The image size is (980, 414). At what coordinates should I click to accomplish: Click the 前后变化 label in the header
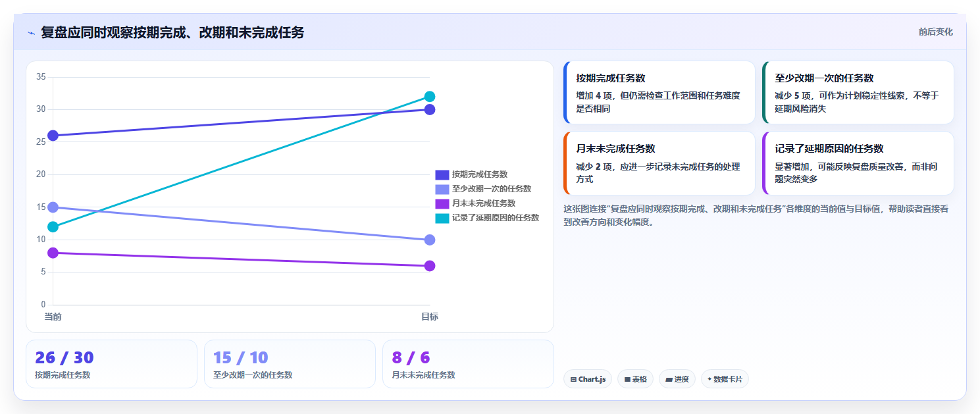[x=935, y=32]
